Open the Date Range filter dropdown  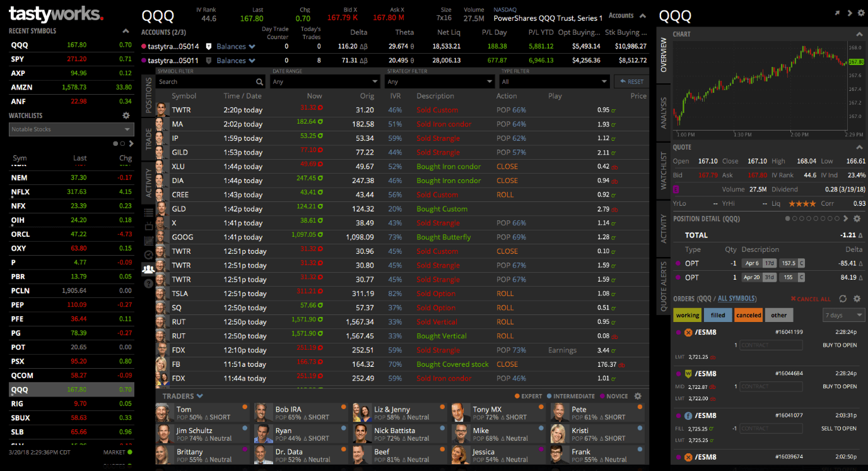[325, 82]
